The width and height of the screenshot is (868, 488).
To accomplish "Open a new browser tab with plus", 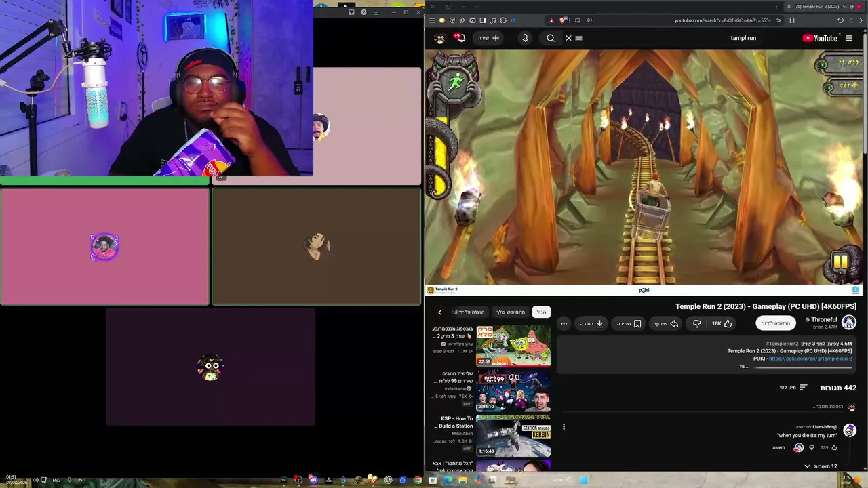I will [776, 7].
